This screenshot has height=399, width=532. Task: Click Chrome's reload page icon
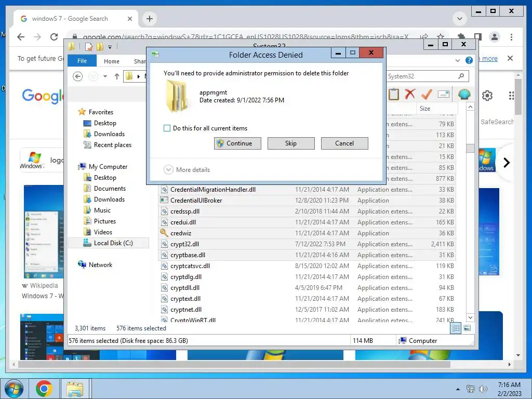tap(54, 37)
